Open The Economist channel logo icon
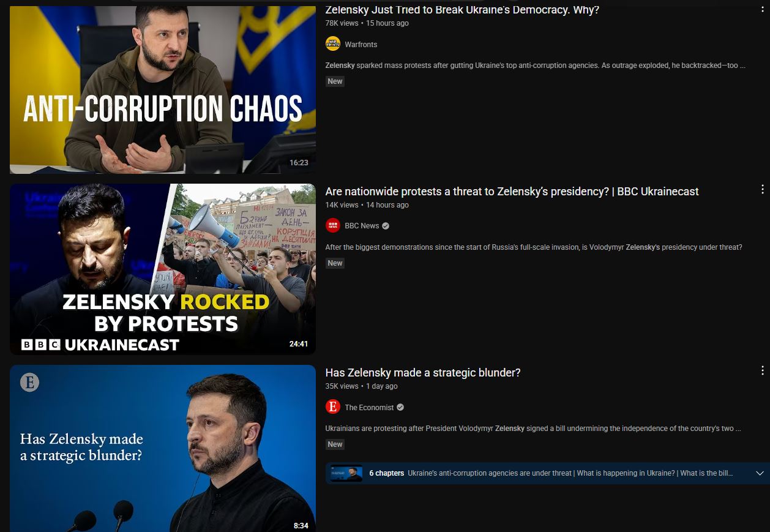 pyautogui.click(x=333, y=406)
